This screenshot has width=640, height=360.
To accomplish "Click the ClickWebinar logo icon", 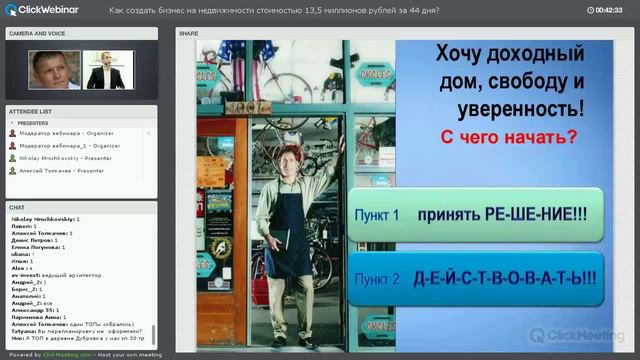I will click(x=11, y=10).
